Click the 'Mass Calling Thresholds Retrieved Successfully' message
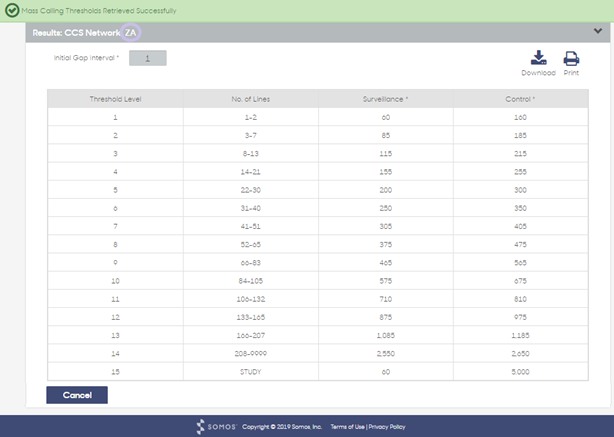The width and height of the screenshot is (614, 437). click(x=99, y=11)
